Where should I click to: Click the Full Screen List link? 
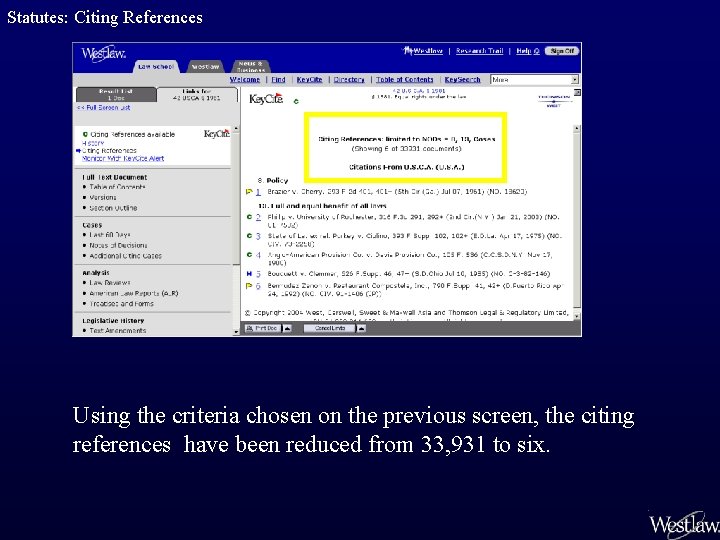103,107
